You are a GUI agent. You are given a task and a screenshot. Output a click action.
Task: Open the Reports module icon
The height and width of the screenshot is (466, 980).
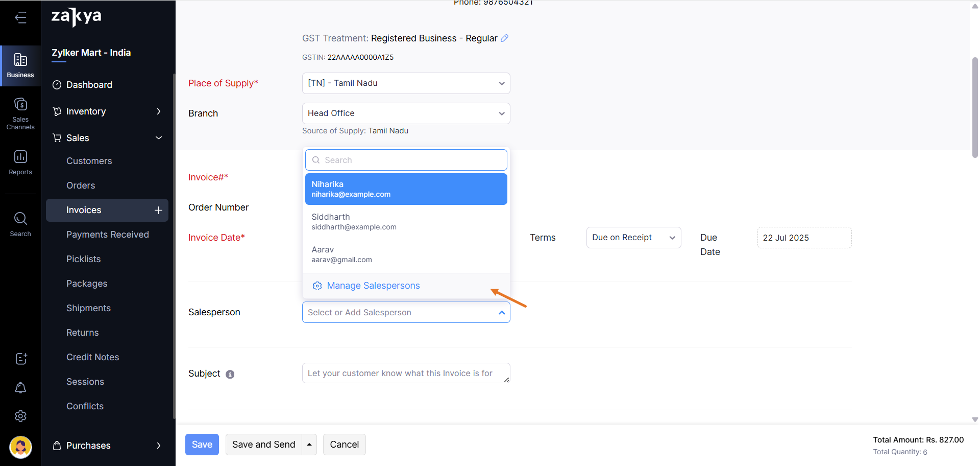pos(20,162)
